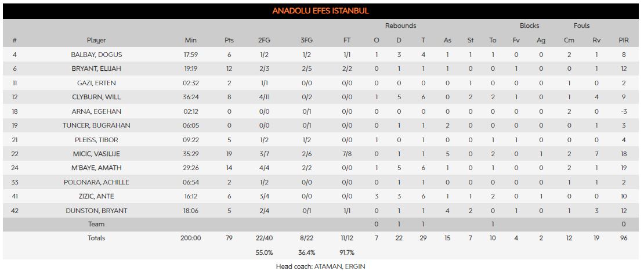Open Tuncer, Bugrahan player link
Screen dimensions: 644x271
coord(96,125)
